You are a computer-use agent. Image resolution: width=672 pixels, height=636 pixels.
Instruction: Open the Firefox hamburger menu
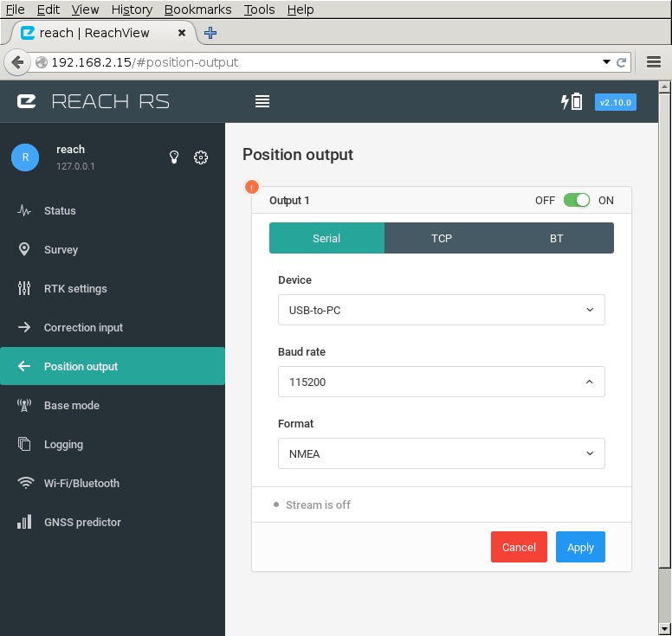tap(654, 62)
